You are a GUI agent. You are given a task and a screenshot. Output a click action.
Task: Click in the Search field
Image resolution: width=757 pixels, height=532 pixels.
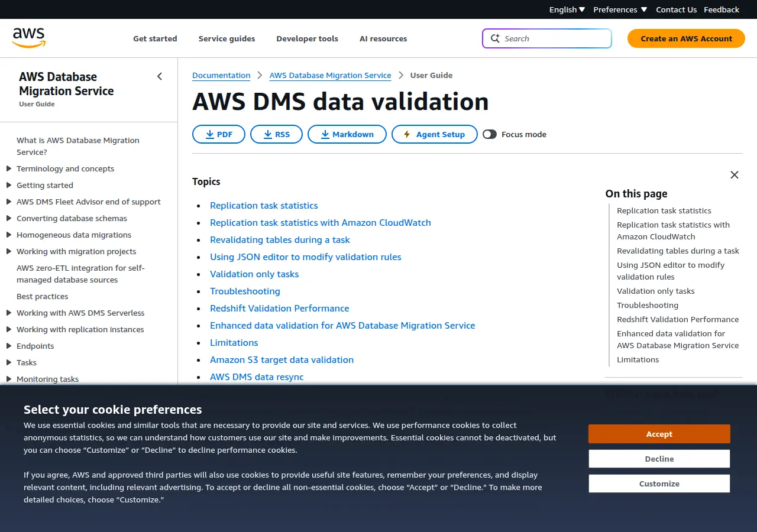click(547, 38)
